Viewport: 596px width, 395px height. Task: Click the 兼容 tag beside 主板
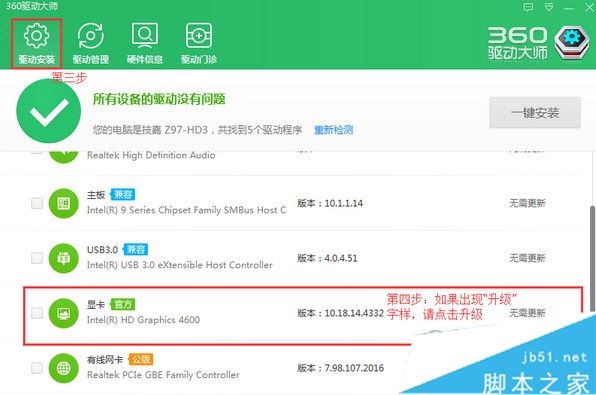123,195
